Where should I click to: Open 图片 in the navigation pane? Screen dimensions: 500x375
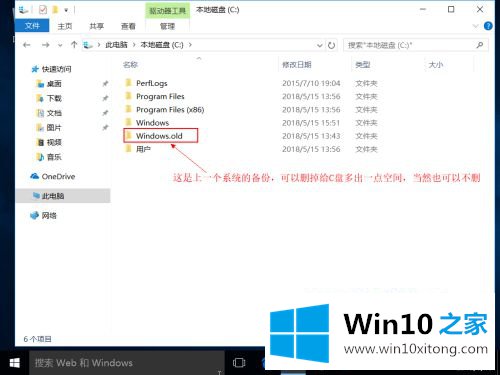coord(54,128)
